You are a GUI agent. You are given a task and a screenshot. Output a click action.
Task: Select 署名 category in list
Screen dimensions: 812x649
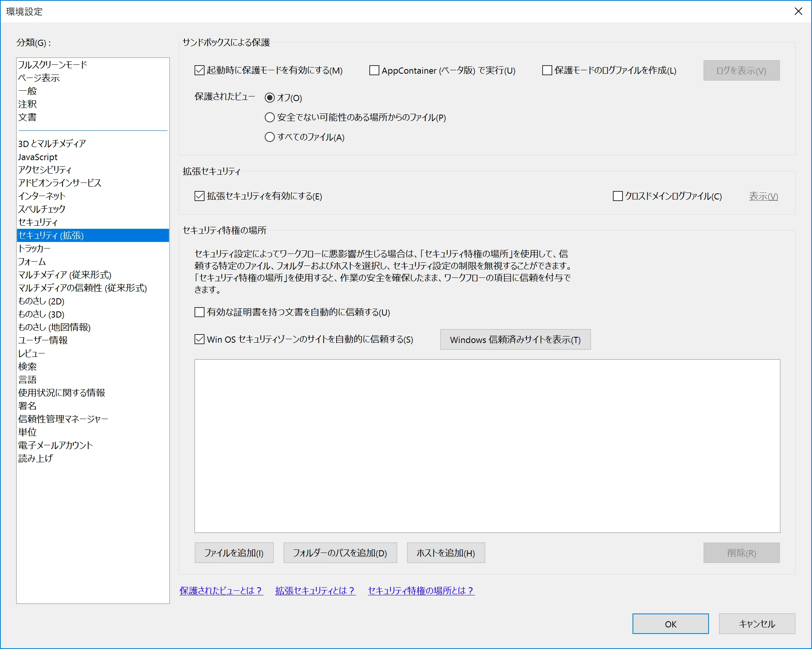[27, 406]
